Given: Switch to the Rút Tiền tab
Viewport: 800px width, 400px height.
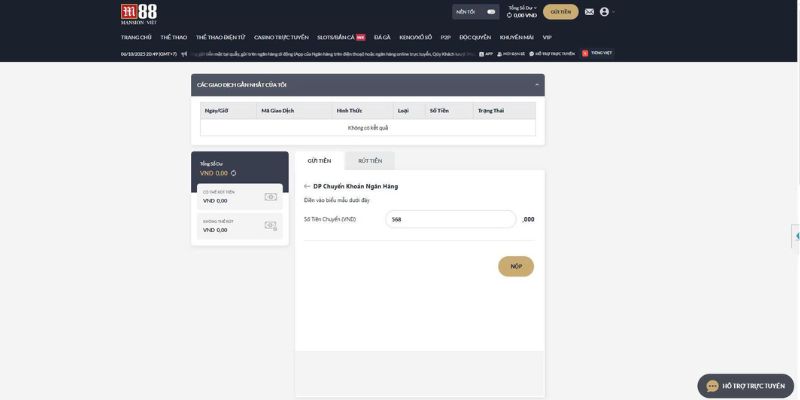Looking at the screenshot, I should pyautogui.click(x=369, y=160).
